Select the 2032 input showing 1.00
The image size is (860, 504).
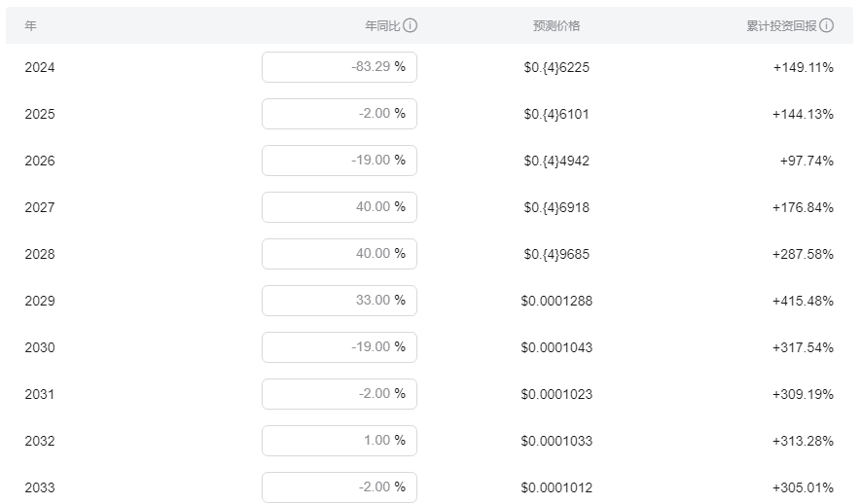coord(339,441)
